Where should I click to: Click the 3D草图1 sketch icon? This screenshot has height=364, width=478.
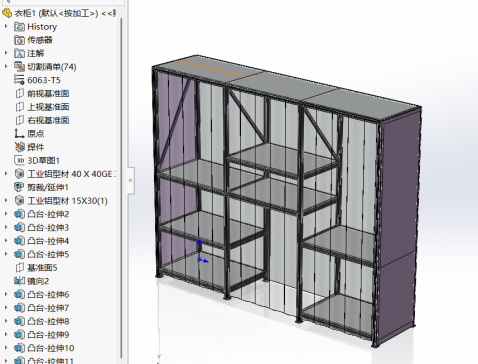click(19, 160)
